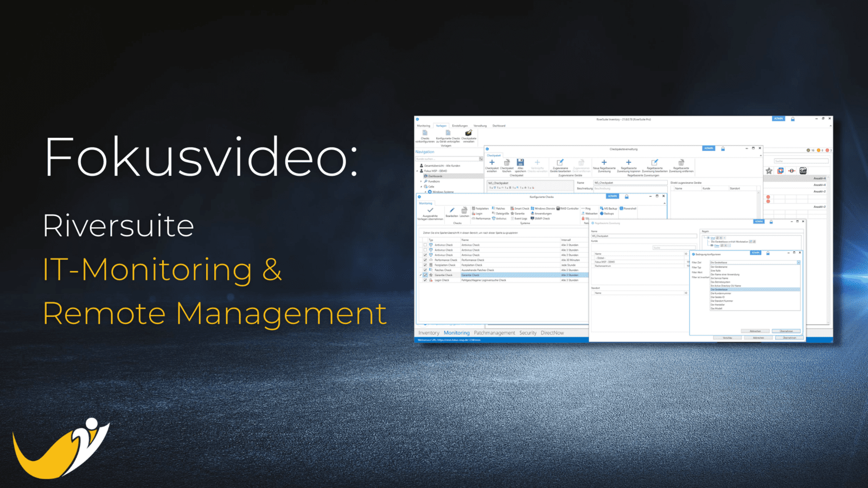Expand the Fundbüro tree node
The width and height of the screenshot is (868, 488).
421,182
